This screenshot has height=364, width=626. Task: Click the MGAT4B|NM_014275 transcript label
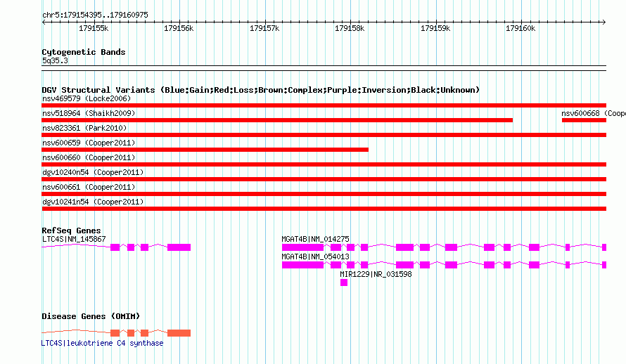(315, 239)
